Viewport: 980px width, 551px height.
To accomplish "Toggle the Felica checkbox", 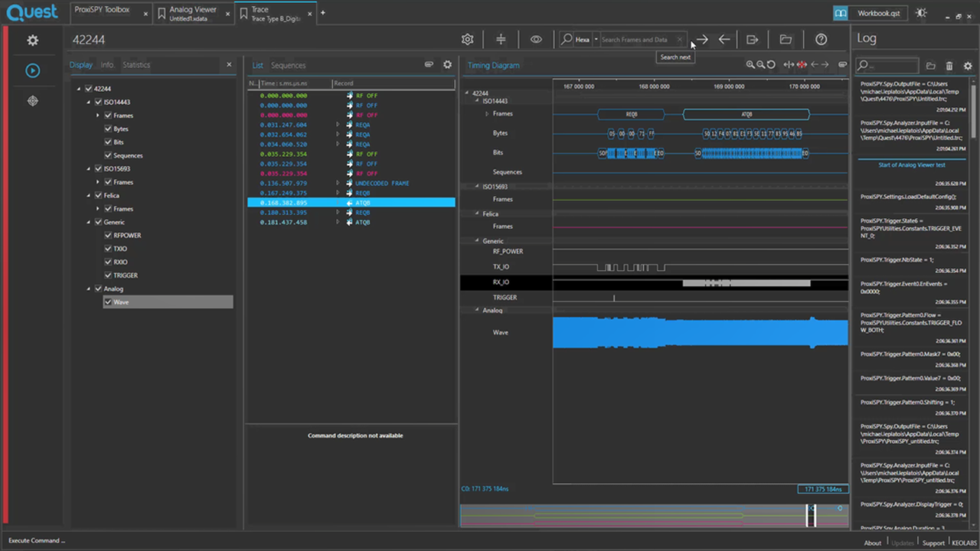I will (x=98, y=195).
